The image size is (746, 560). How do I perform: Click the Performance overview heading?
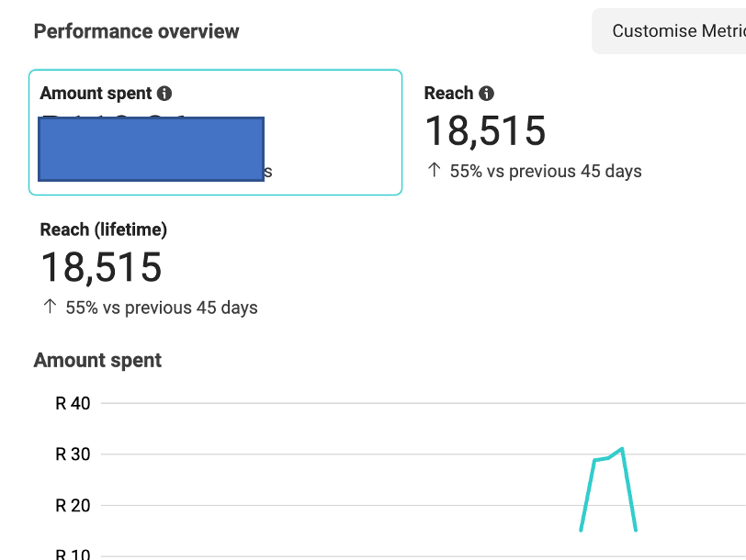[137, 31]
